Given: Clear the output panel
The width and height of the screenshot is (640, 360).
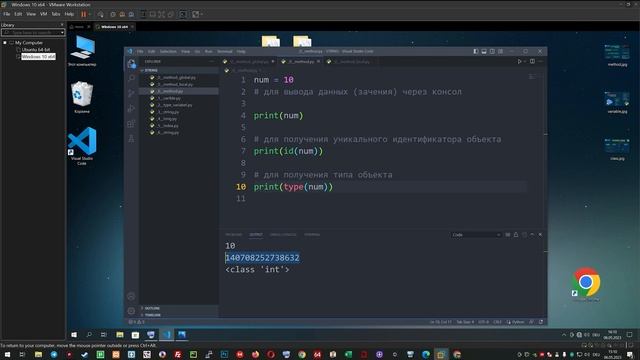Looking at the screenshot, I should click(x=508, y=235).
